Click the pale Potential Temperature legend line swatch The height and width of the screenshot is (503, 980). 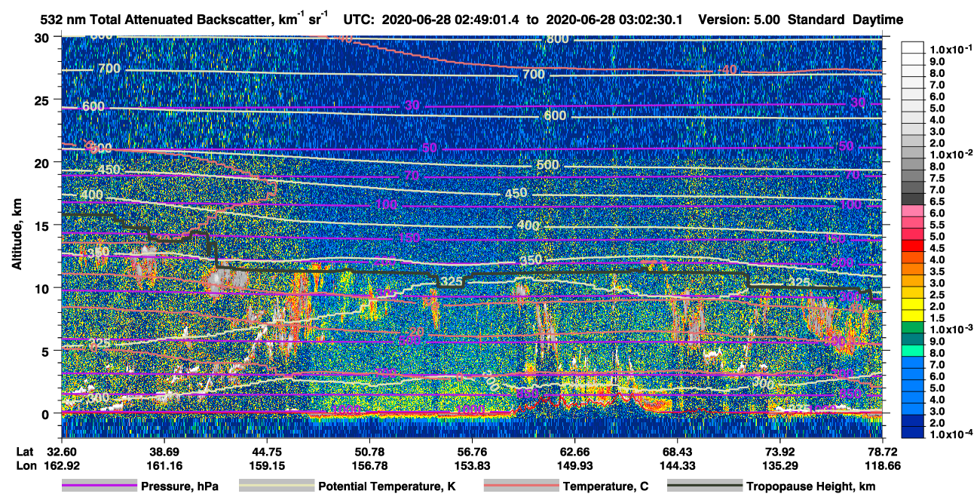tap(276, 486)
